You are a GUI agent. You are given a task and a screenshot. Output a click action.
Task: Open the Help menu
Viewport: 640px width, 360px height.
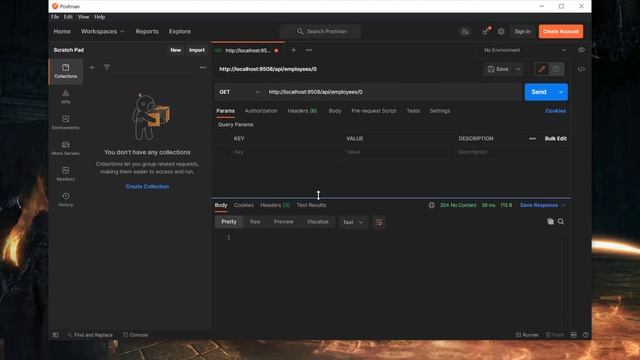pyautogui.click(x=100, y=17)
